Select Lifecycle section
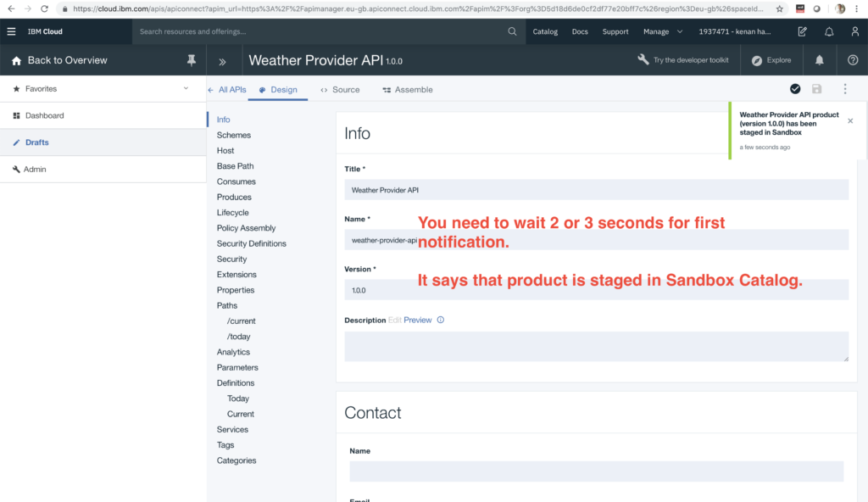The height and width of the screenshot is (502, 868). 232,213
